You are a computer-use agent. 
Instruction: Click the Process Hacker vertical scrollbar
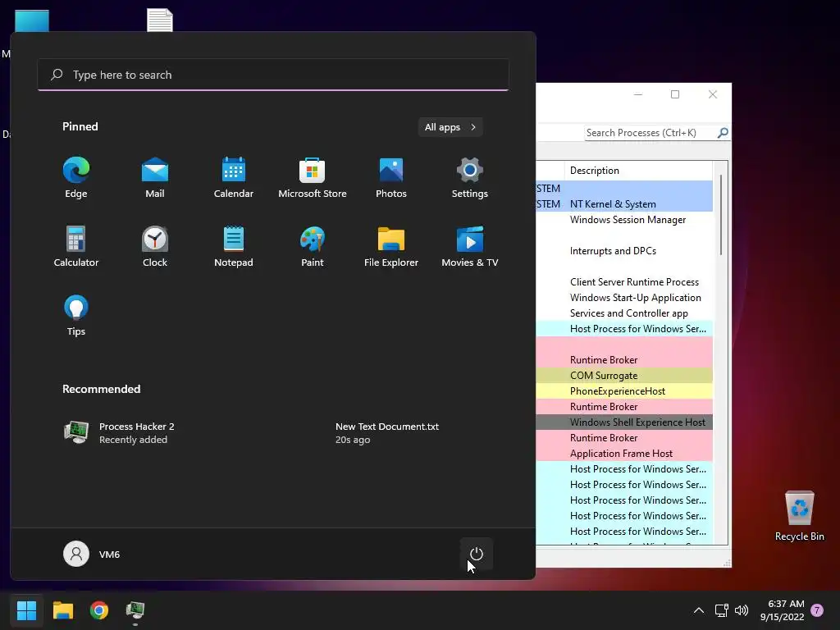(720, 215)
